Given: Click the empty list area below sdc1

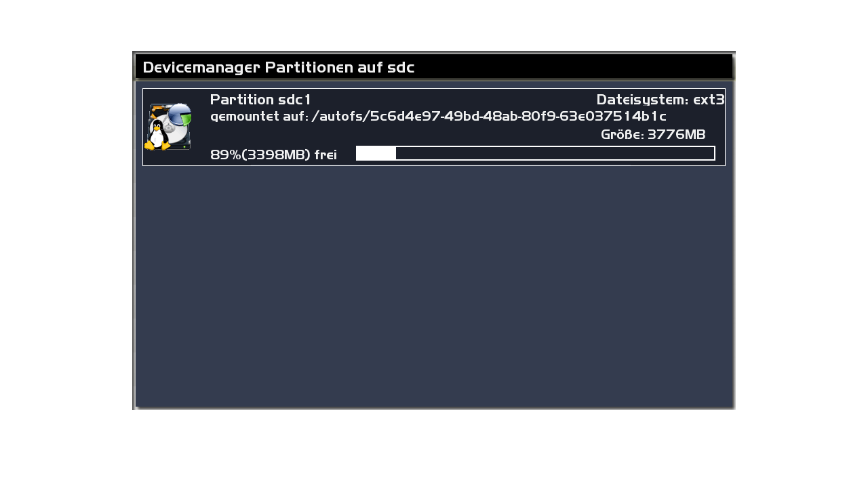Looking at the screenshot, I should pyautogui.click(x=434, y=285).
